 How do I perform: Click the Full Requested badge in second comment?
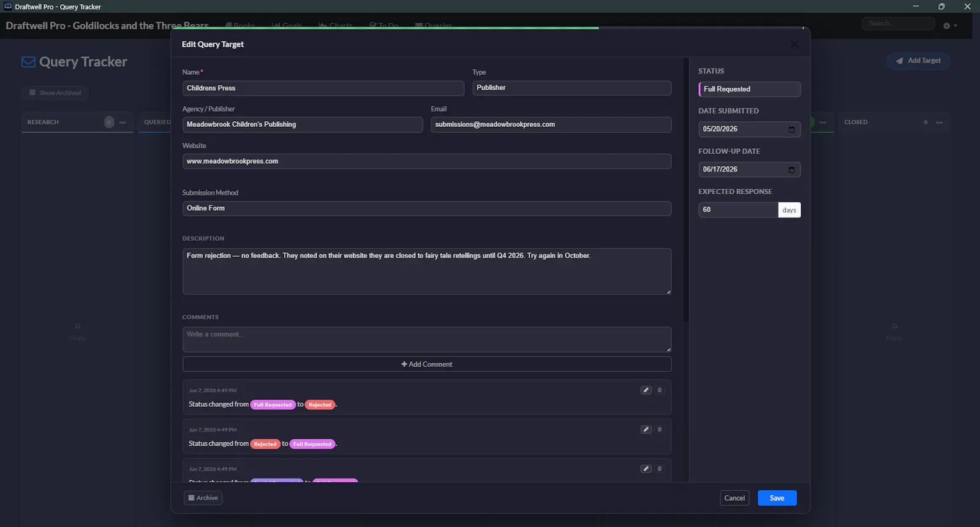pos(312,444)
